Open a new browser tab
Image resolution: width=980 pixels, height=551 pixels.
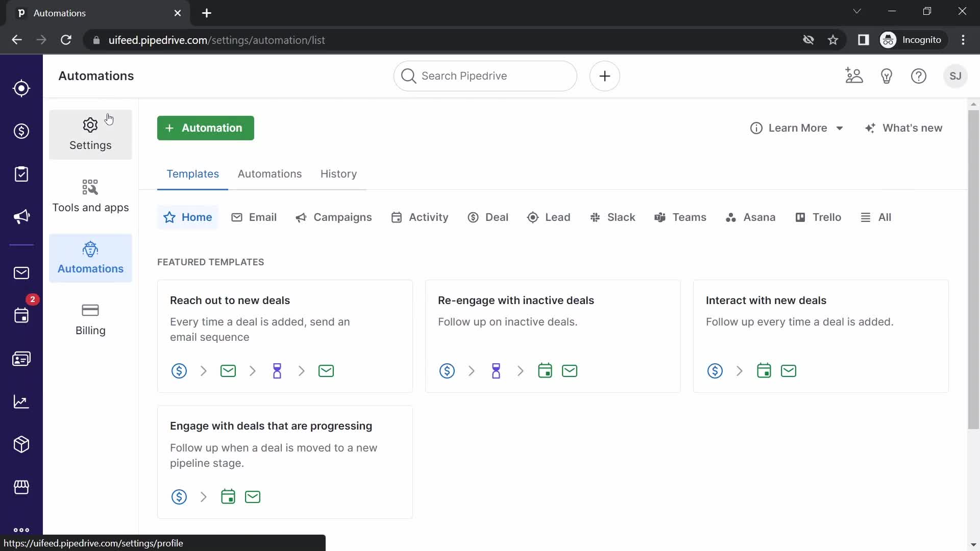tap(207, 13)
